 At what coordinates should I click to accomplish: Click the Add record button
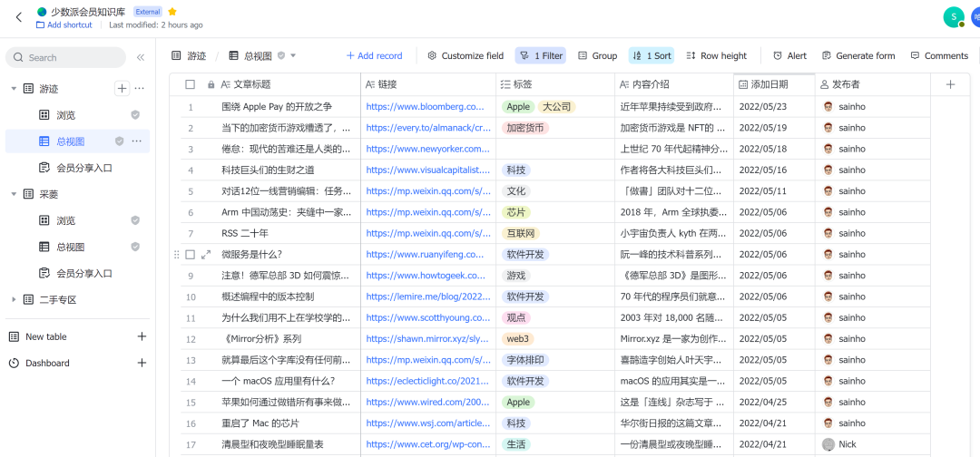tap(374, 56)
